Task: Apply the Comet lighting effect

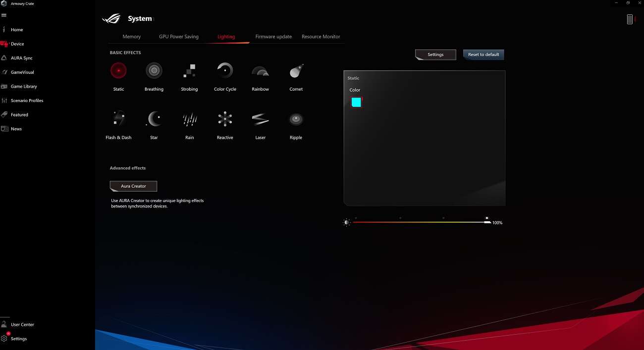Action: [x=296, y=71]
